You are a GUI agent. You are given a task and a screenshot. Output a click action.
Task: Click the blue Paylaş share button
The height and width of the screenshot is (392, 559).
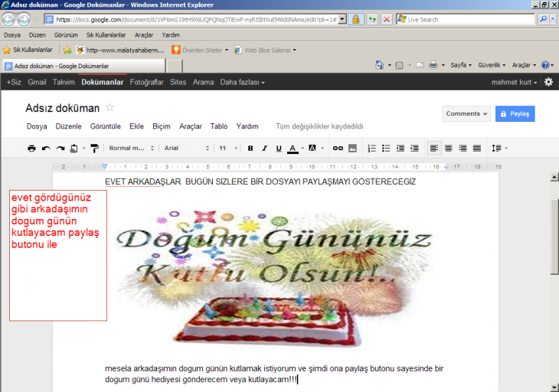click(515, 113)
